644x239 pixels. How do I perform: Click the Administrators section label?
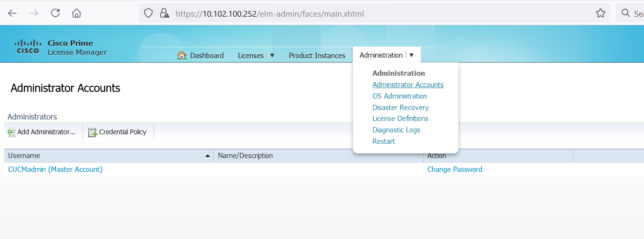32,117
